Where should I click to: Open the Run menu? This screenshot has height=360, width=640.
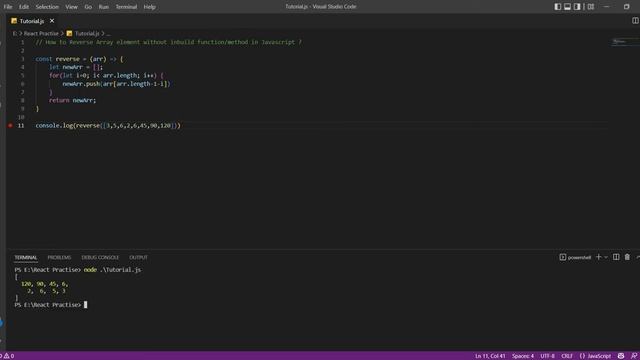click(104, 7)
